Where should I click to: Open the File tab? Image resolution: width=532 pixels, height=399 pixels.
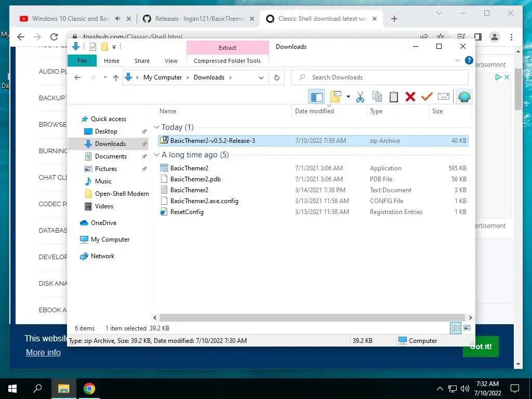(82, 61)
